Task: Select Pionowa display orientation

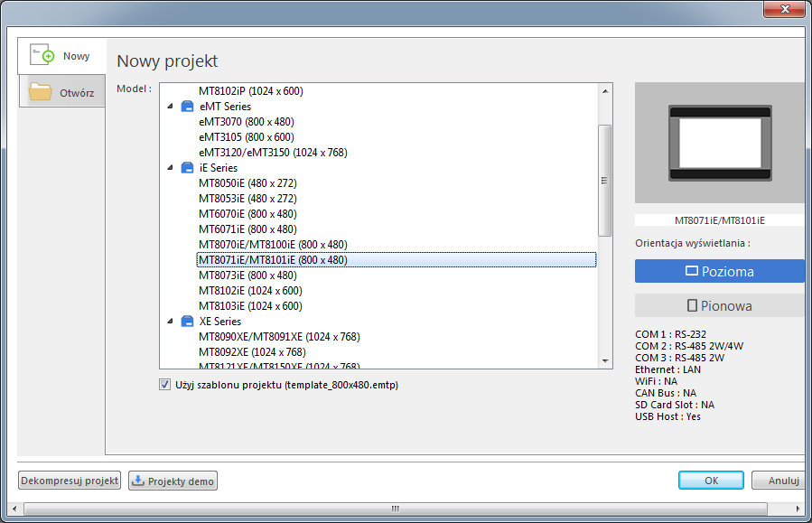Action: 720,305
